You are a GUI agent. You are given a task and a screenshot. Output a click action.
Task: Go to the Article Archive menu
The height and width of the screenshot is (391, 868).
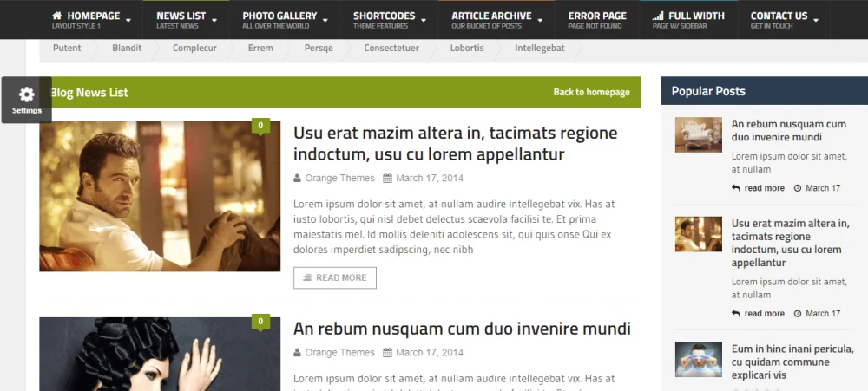coord(491,19)
